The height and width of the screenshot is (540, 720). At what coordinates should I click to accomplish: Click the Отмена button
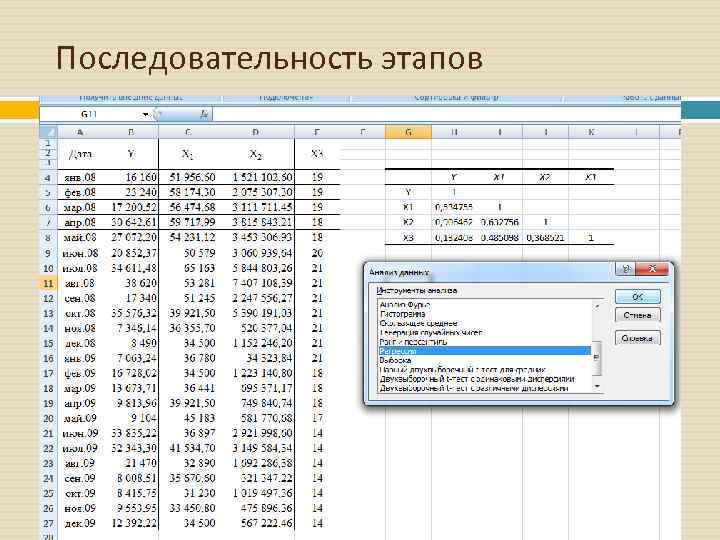click(637, 315)
